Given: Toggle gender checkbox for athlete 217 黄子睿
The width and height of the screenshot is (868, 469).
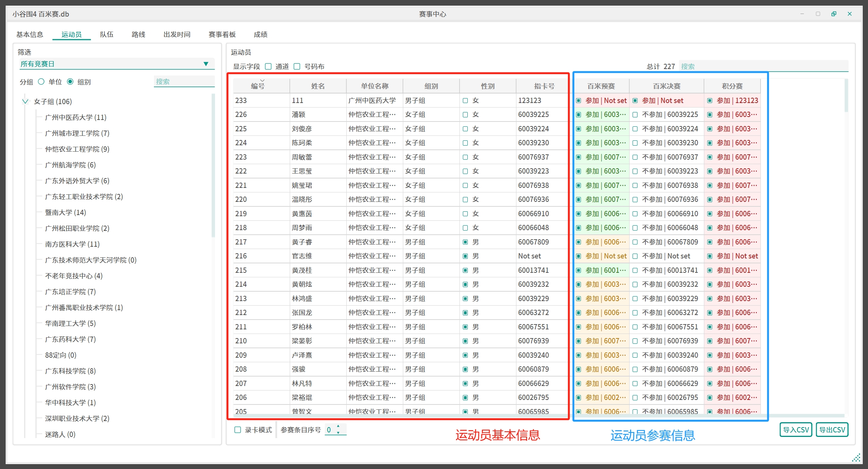Looking at the screenshot, I should click(x=465, y=242).
